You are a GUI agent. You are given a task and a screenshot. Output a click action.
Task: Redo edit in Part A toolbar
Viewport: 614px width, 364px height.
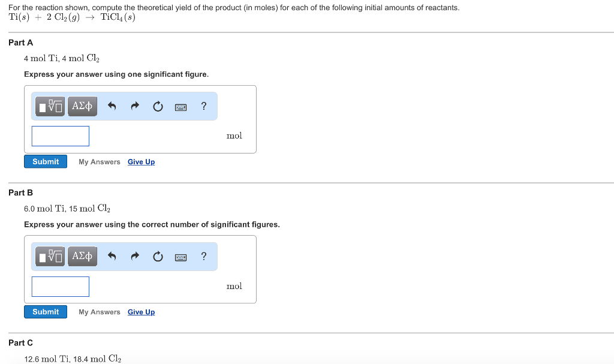click(135, 106)
